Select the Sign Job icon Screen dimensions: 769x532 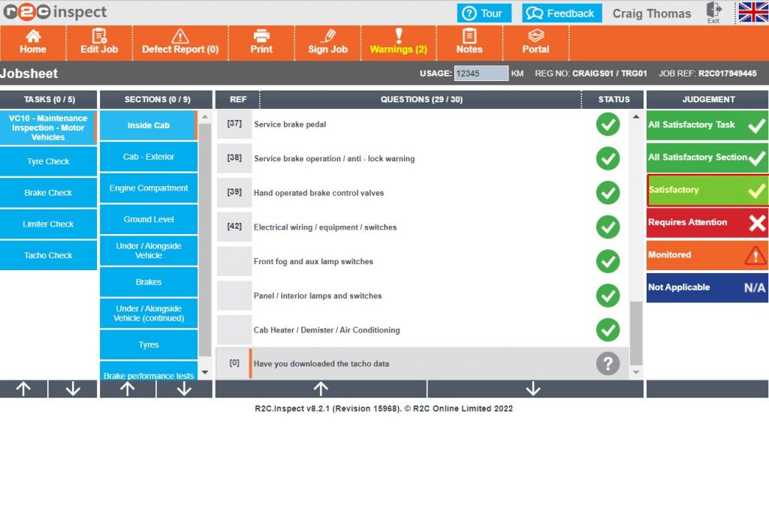pyautogui.click(x=327, y=44)
